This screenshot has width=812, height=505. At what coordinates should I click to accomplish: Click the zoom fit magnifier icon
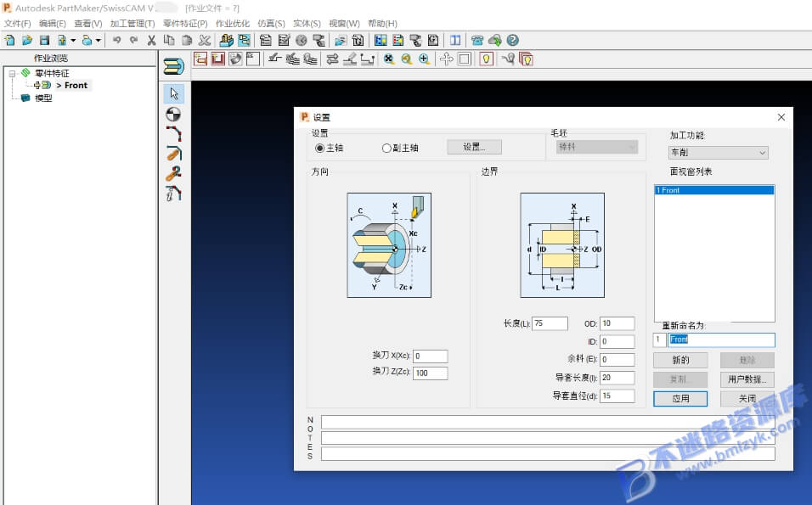[x=389, y=59]
